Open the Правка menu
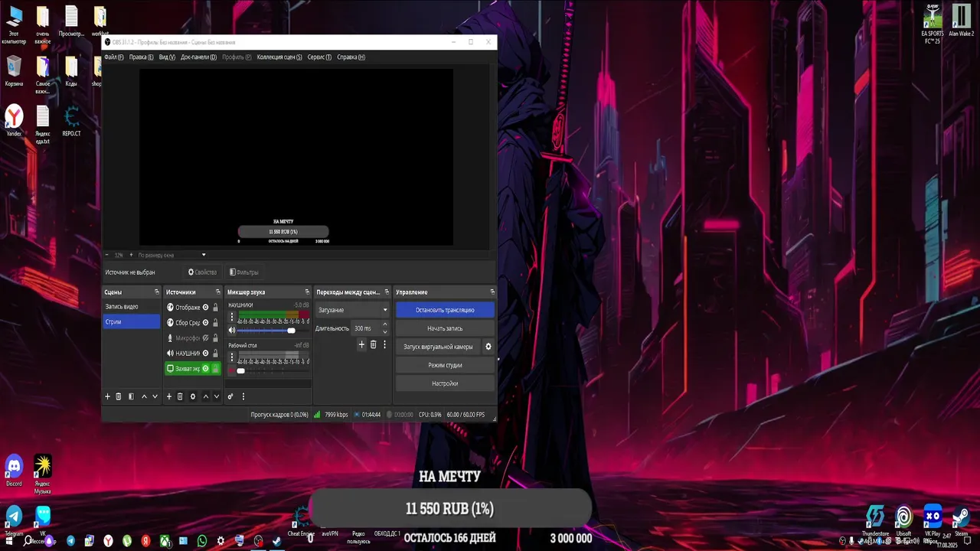Screen dimensions: 980x551 coord(142,57)
